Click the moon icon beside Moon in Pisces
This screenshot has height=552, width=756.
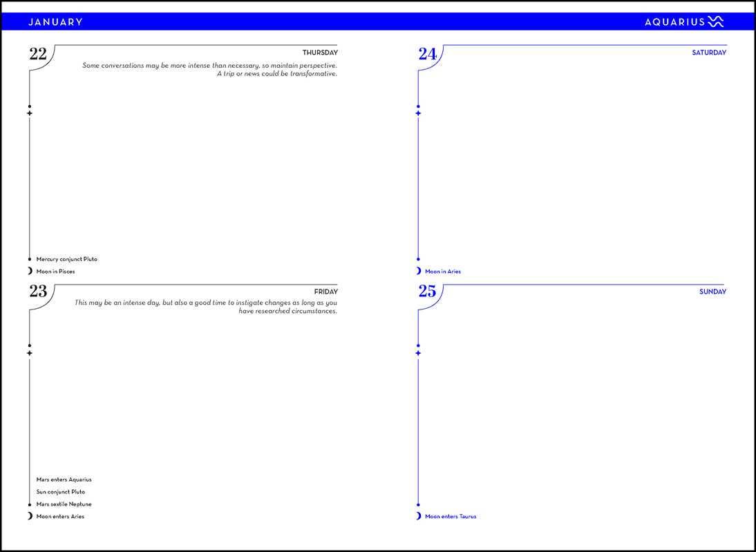point(30,272)
